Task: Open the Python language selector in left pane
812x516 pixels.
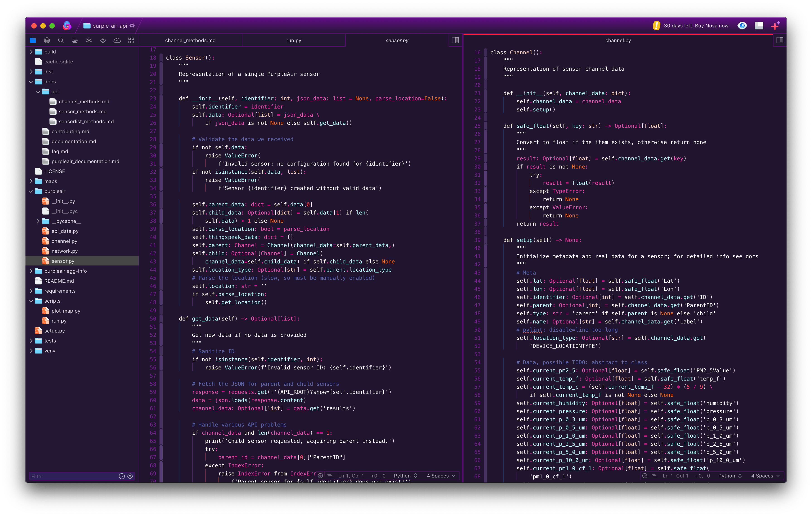Action: [405, 475]
